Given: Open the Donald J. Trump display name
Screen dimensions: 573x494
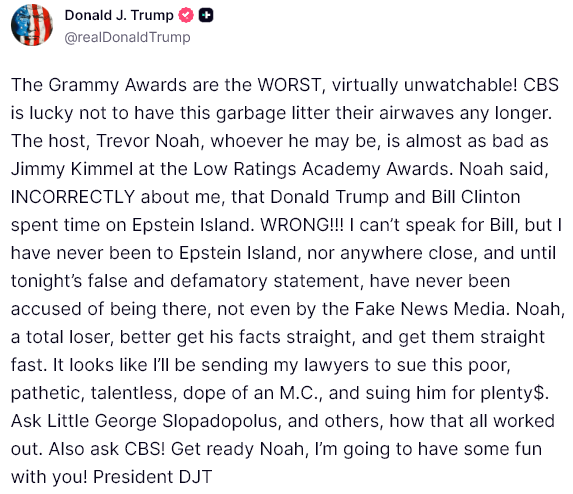Looking at the screenshot, I should click(x=119, y=15).
